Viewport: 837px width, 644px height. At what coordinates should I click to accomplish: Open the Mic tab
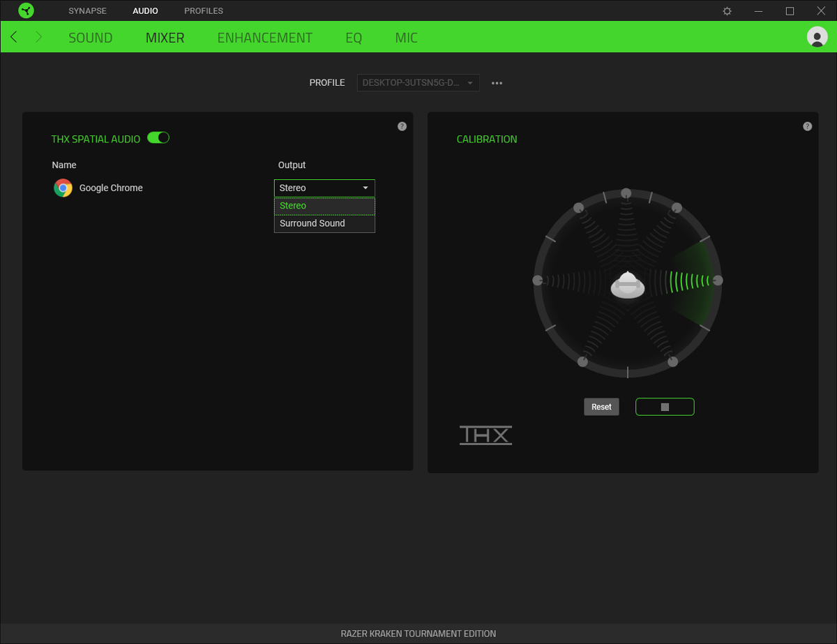pyautogui.click(x=407, y=38)
